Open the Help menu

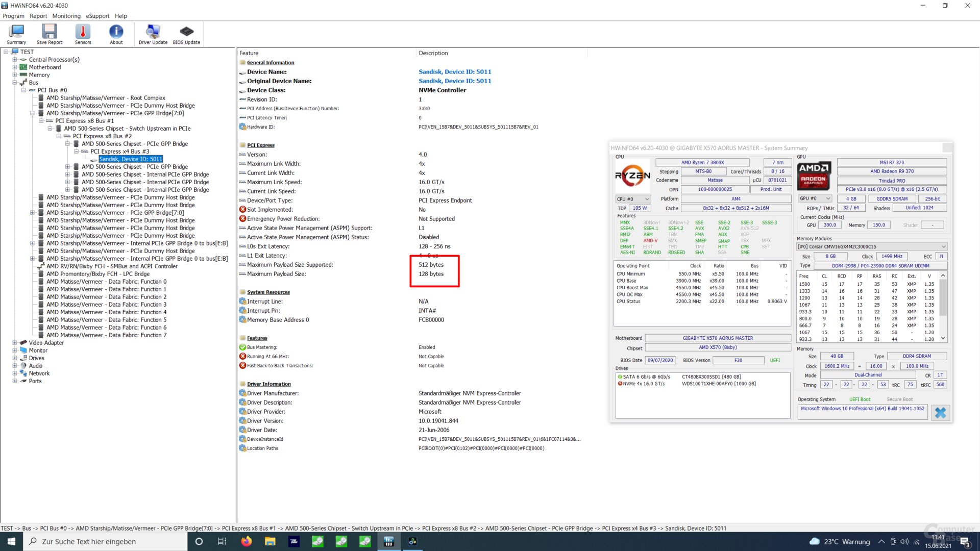[121, 16]
